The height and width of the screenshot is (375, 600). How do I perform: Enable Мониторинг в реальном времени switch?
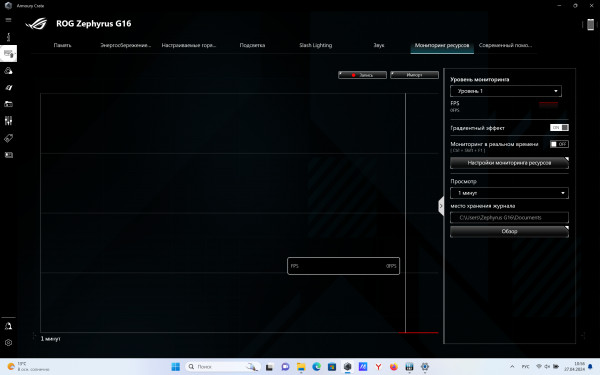559,144
